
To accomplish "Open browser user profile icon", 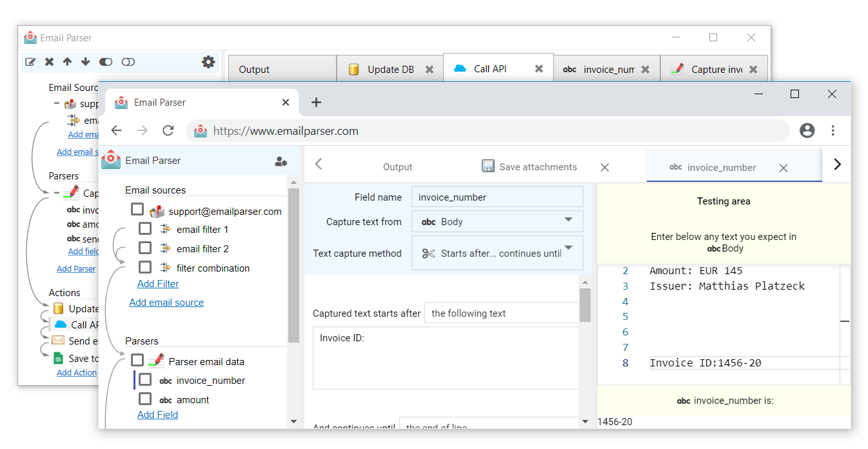I will point(807,131).
